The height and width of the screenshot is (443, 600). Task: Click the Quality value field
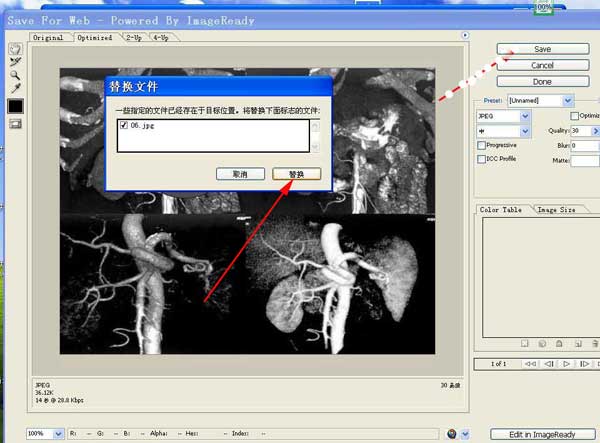coord(581,131)
